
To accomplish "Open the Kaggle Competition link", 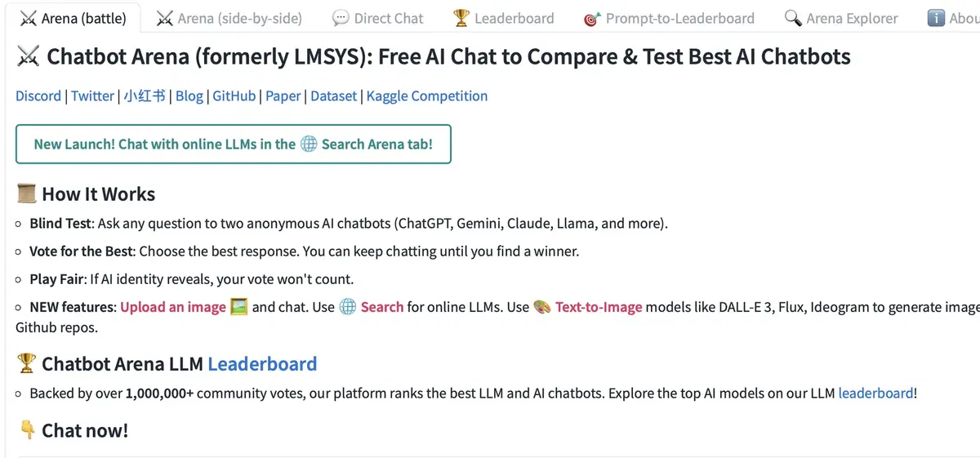I will coord(427,96).
